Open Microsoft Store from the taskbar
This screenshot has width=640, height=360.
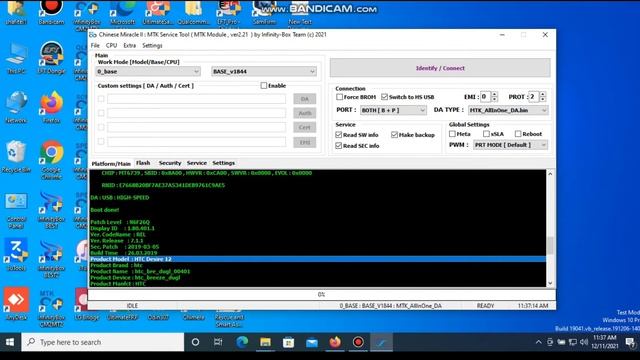tap(289, 342)
